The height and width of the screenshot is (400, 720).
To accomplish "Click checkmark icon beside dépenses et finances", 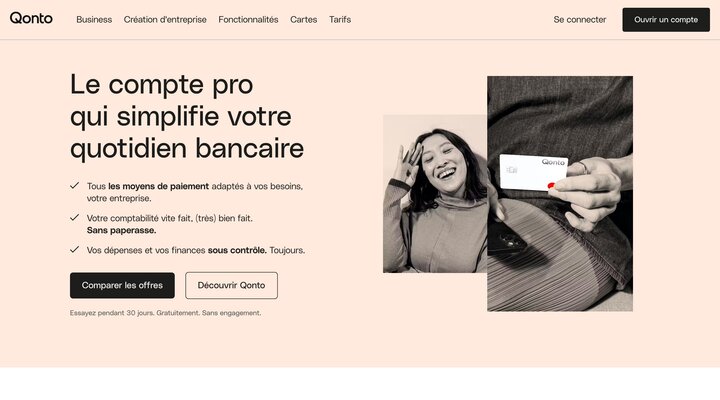I will click(x=74, y=249).
